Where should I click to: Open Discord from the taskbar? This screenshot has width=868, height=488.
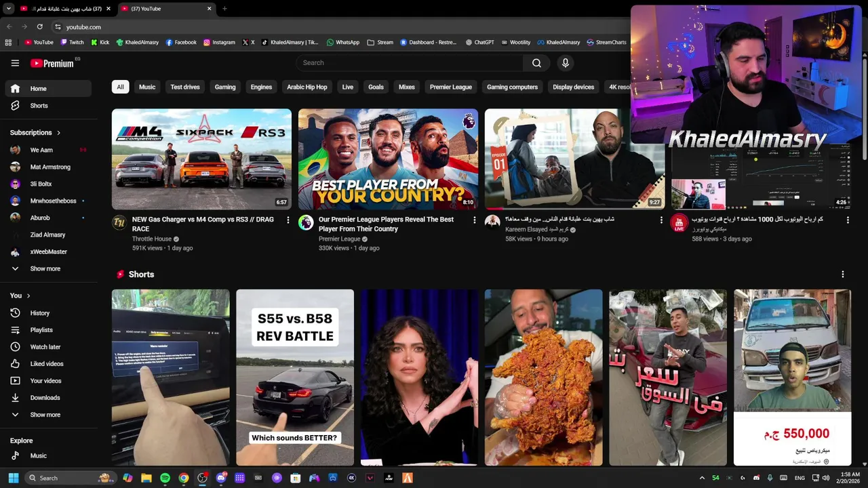pyautogui.click(x=221, y=478)
